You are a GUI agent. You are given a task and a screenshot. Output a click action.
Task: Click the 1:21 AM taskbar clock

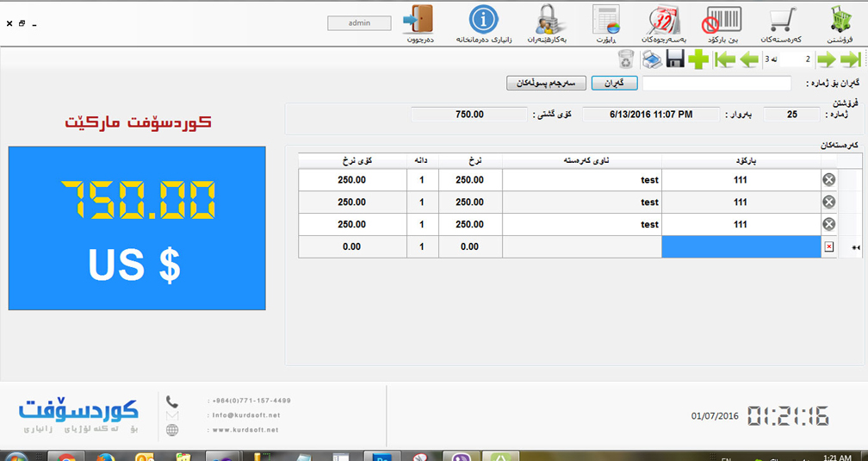837,458
